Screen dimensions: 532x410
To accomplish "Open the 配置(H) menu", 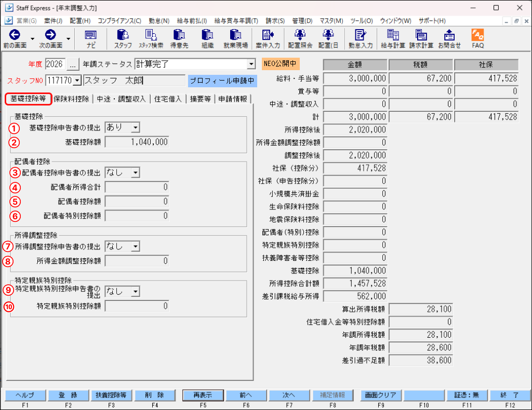I will tap(80, 21).
